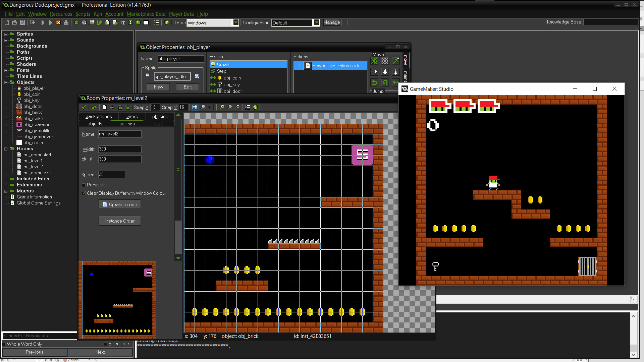Open the Resources menu
The width and height of the screenshot is (644, 362).
(x=61, y=14)
